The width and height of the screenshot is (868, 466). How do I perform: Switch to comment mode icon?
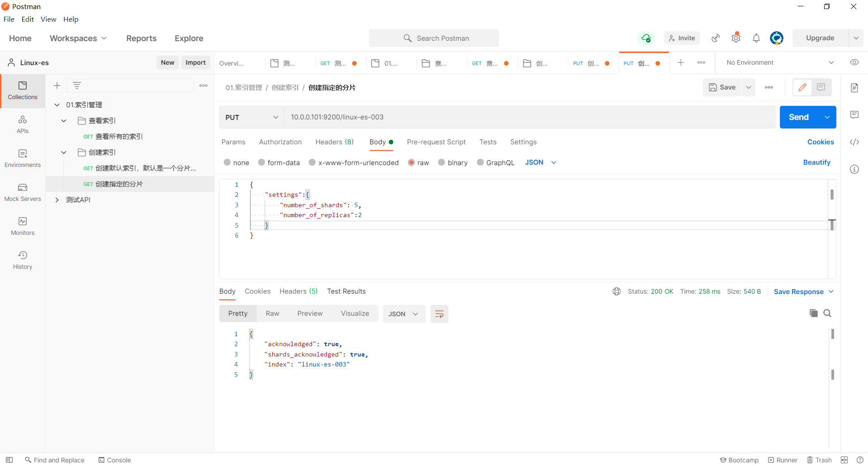click(821, 87)
